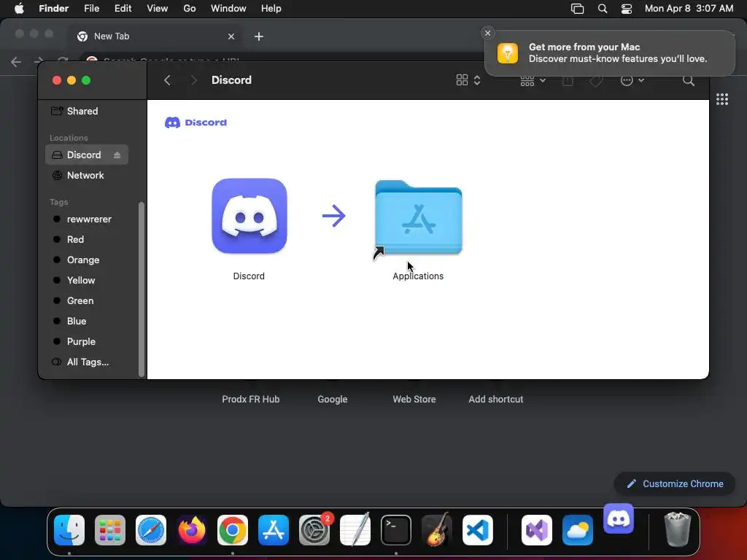
Task: Click the Finder search icon
Action: [x=688, y=80]
